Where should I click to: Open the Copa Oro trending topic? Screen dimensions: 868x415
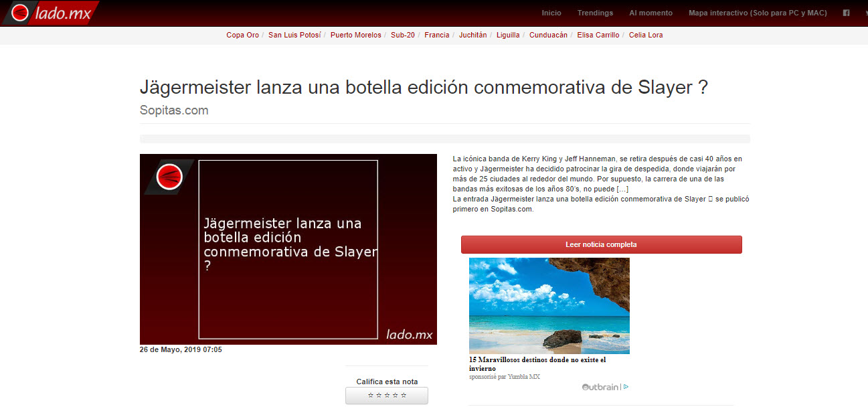point(242,35)
